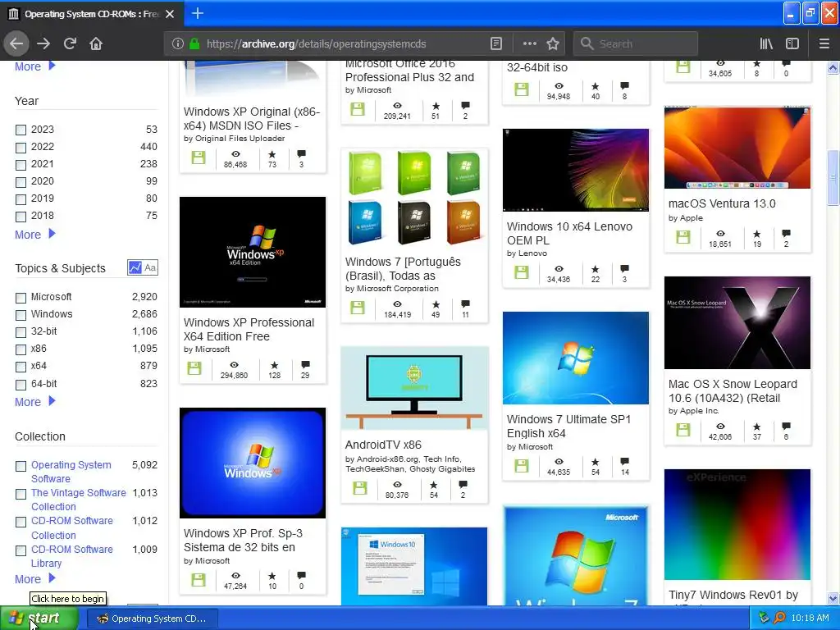Switch Topics view to chart icon
The image size is (840, 630).
tap(135, 267)
